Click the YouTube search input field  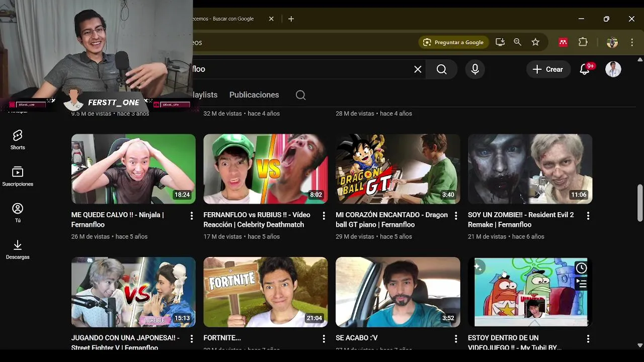click(302, 69)
